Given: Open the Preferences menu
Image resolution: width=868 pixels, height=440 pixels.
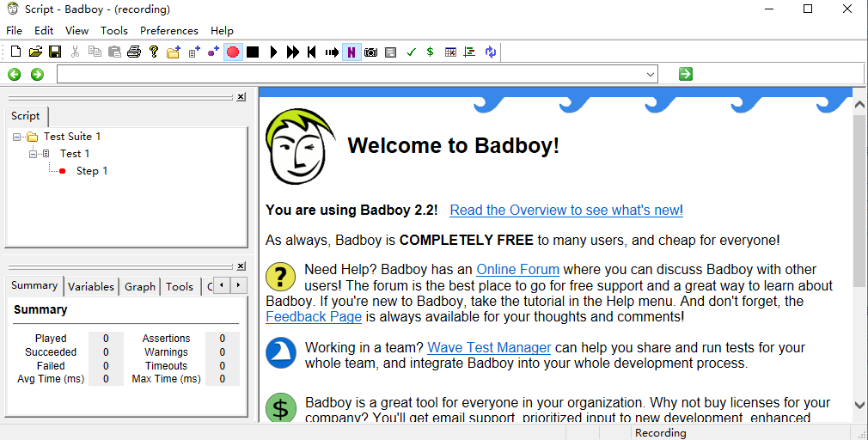Looking at the screenshot, I should click(x=168, y=30).
